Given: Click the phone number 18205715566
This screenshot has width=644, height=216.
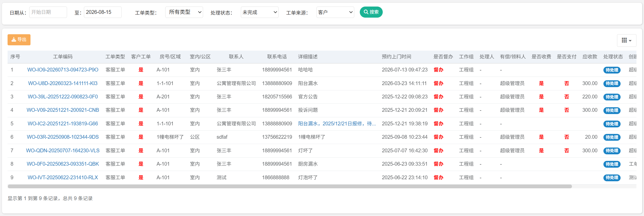Looking at the screenshot, I should (277, 97).
